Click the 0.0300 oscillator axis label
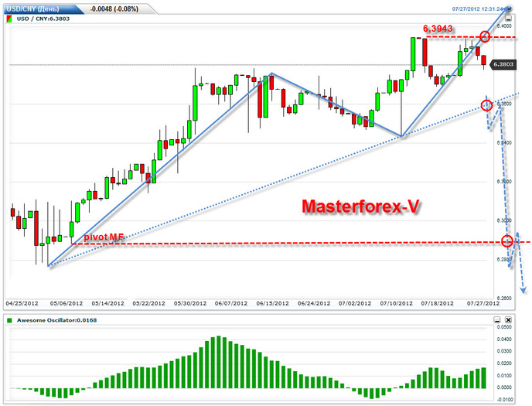The width and height of the screenshot is (532, 406). click(504, 351)
